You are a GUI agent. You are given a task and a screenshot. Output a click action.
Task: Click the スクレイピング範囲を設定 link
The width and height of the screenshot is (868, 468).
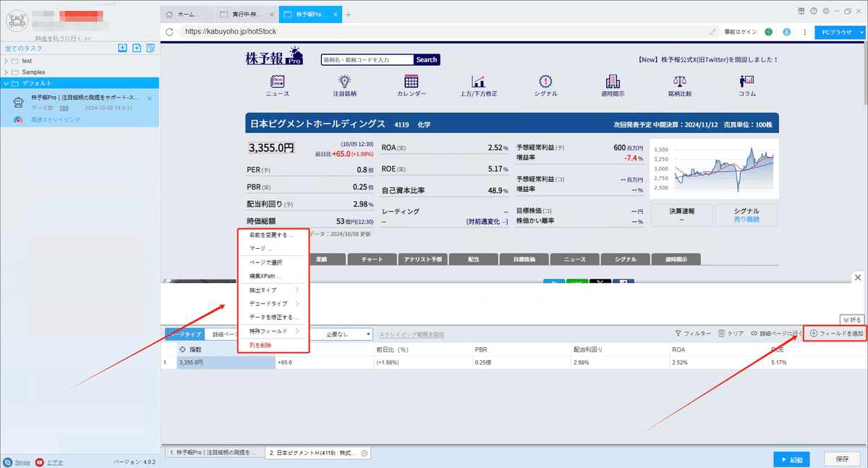(x=412, y=334)
